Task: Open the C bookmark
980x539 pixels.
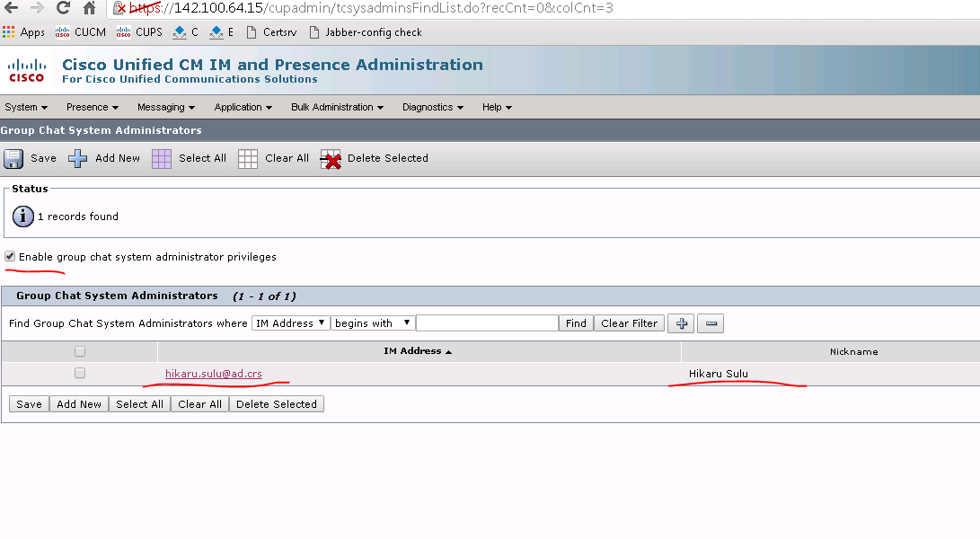Action: click(186, 32)
